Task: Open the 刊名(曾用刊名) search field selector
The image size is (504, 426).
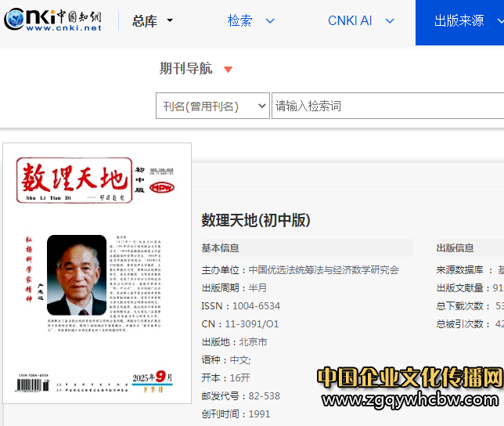Action: [212, 106]
